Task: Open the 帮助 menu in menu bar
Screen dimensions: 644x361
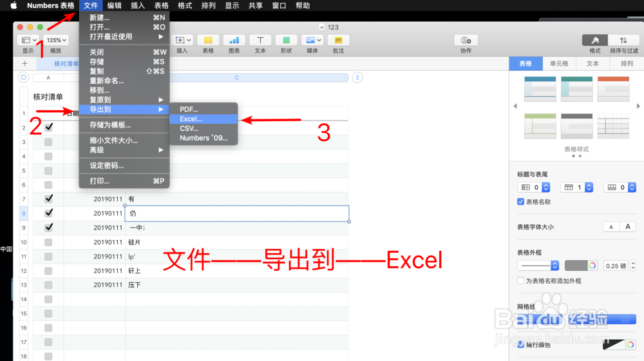Action: coord(303,5)
